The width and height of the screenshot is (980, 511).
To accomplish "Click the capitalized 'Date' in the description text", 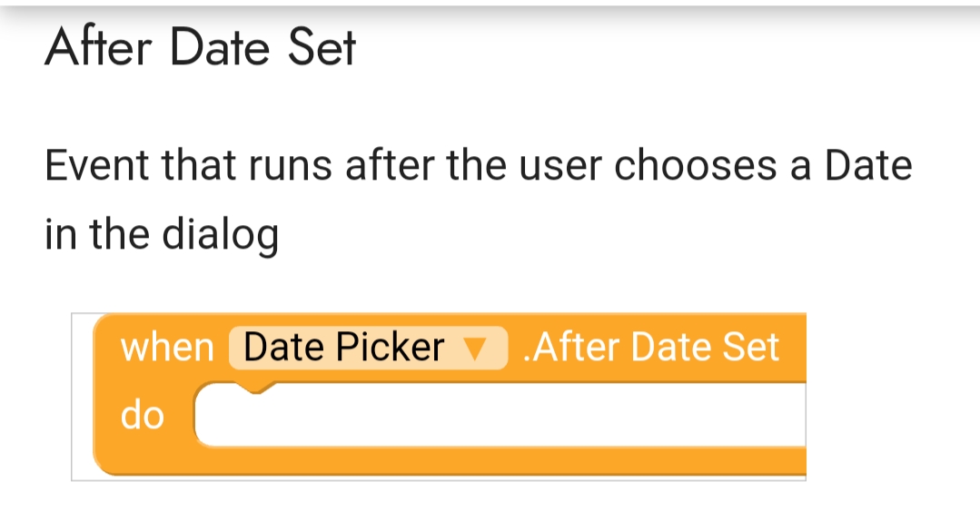I will [x=867, y=166].
